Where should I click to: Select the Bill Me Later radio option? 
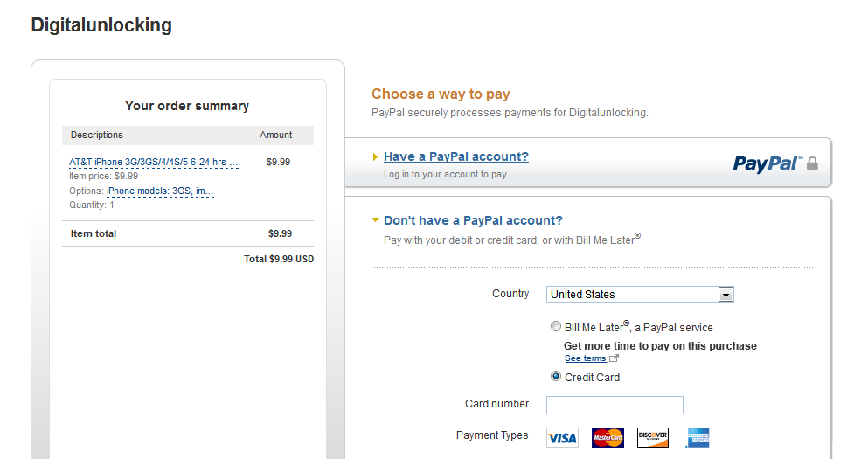[x=555, y=326]
